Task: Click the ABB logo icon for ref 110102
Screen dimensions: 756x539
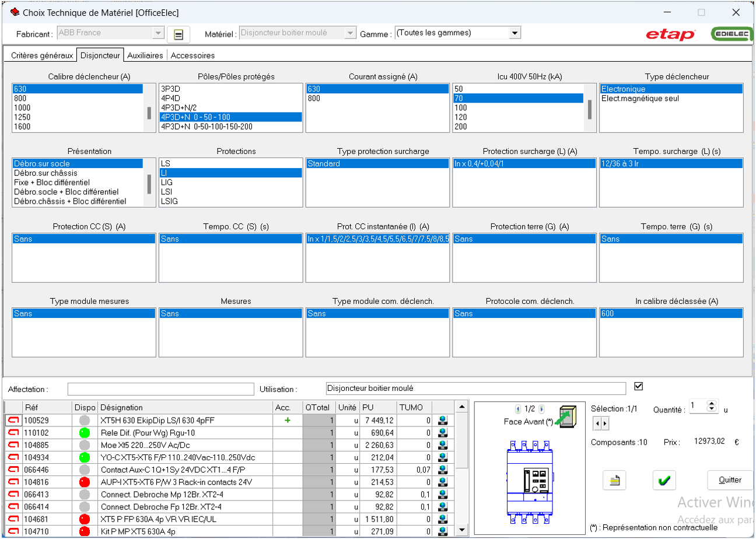Action: [13, 433]
